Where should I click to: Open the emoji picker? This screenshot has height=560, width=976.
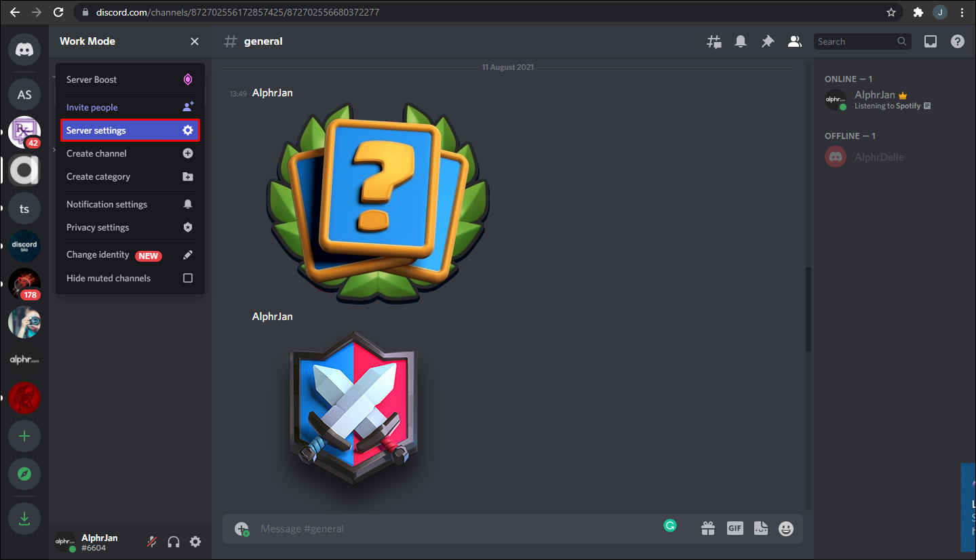click(785, 528)
